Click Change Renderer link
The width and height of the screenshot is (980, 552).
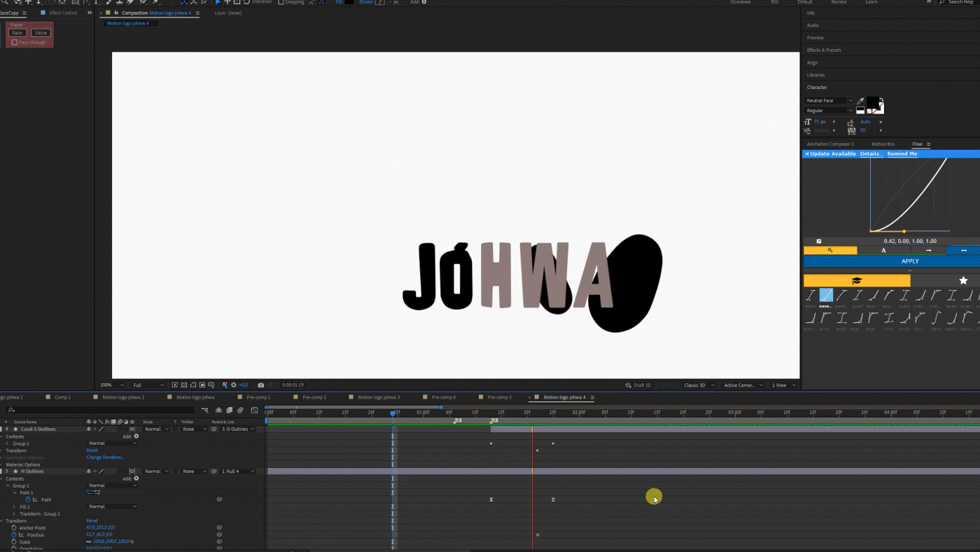click(105, 457)
